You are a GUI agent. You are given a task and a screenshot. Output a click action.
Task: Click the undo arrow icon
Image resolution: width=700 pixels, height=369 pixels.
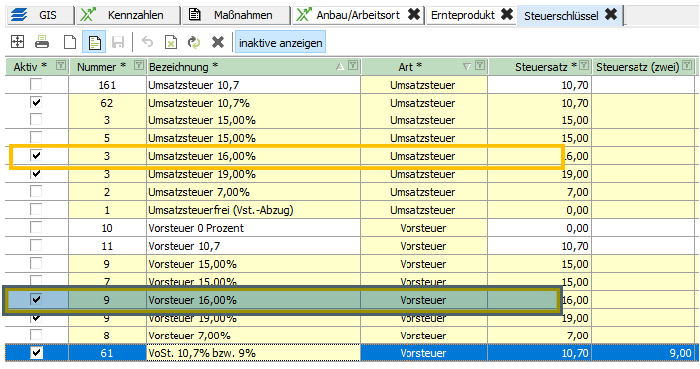pos(147,42)
